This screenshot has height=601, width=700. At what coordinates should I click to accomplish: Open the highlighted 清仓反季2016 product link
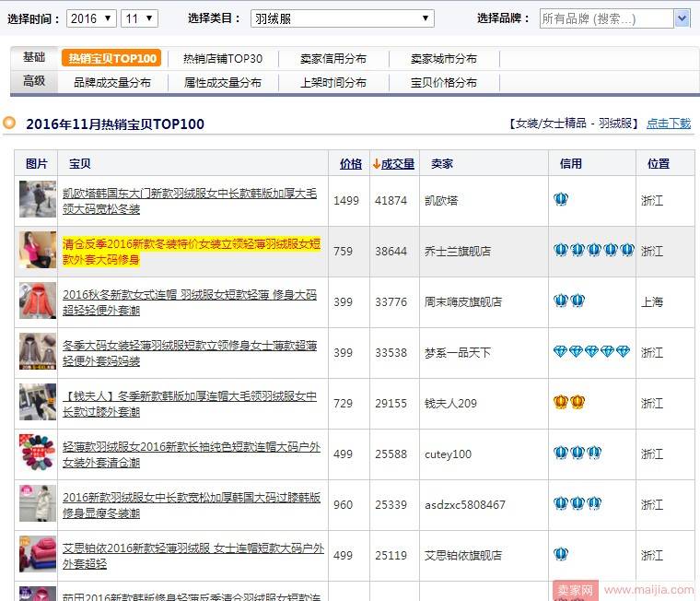[192, 252]
